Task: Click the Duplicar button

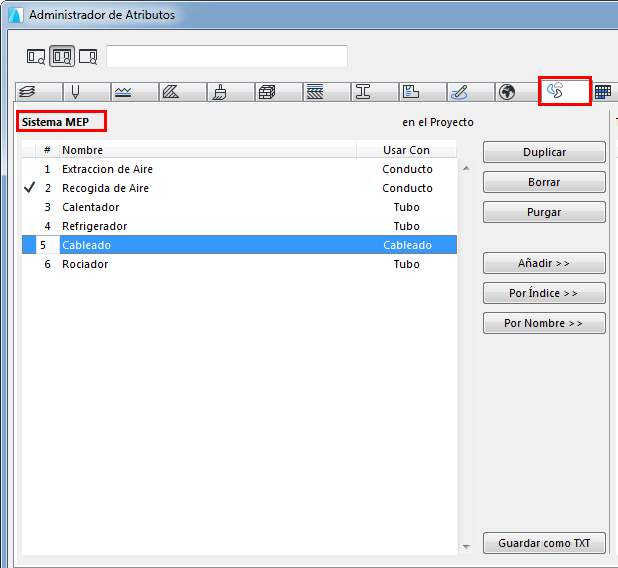Action: [544, 152]
